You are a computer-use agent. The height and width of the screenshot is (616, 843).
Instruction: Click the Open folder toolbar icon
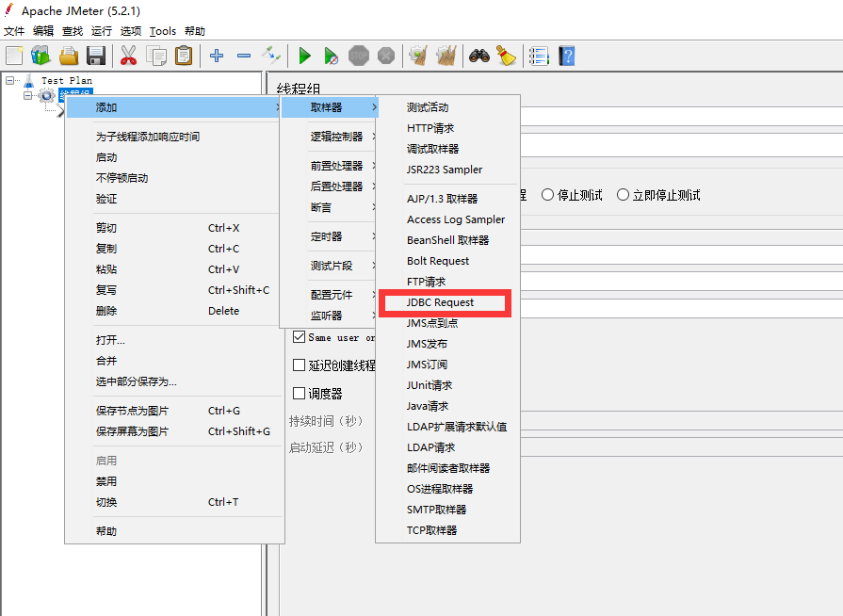[69, 56]
